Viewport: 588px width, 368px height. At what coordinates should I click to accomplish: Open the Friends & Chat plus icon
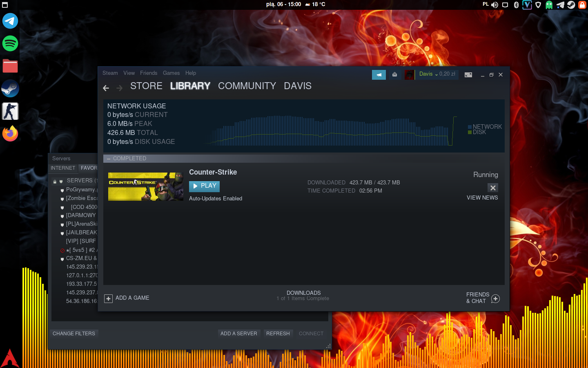click(495, 298)
